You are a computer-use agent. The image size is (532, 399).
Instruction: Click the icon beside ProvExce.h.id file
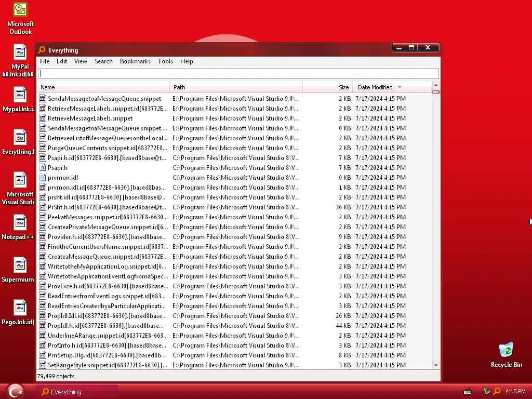click(43, 286)
